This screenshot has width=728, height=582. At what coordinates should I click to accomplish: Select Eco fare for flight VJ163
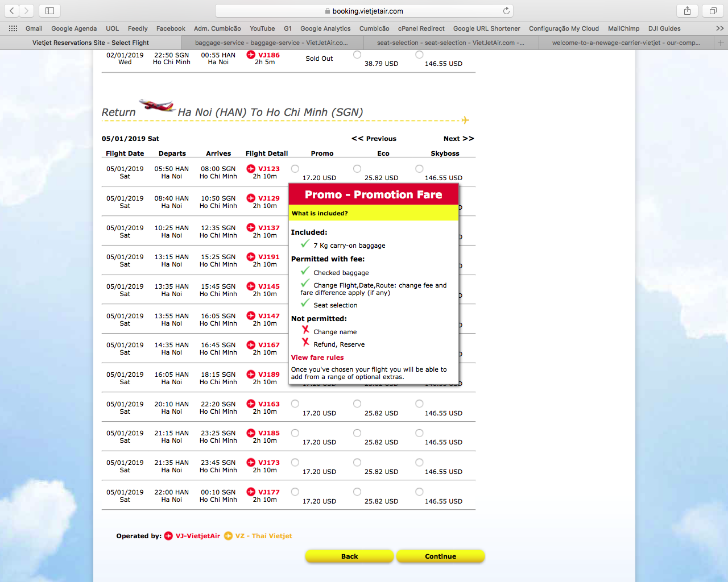click(x=357, y=404)
